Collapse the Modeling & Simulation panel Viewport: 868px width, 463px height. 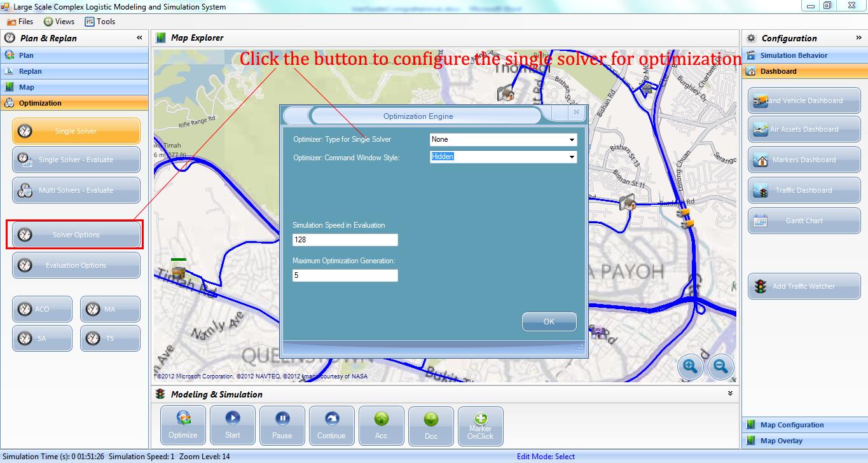click(x=730, y=394)
